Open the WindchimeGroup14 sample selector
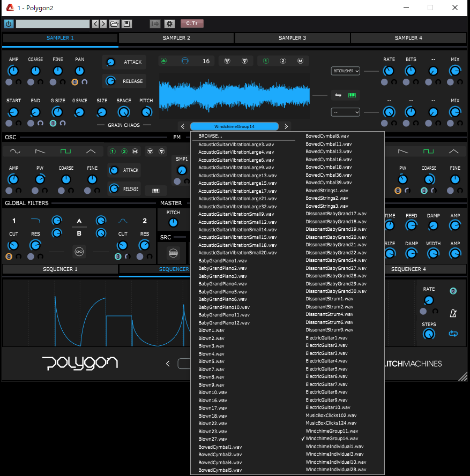This screenshot has height=476, width=470. tap(234, 126)
